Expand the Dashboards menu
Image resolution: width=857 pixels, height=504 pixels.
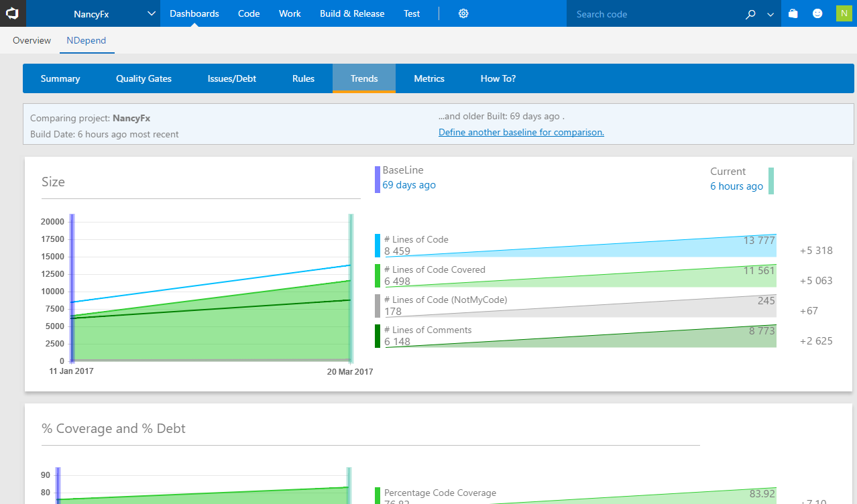tap(194, 13)
